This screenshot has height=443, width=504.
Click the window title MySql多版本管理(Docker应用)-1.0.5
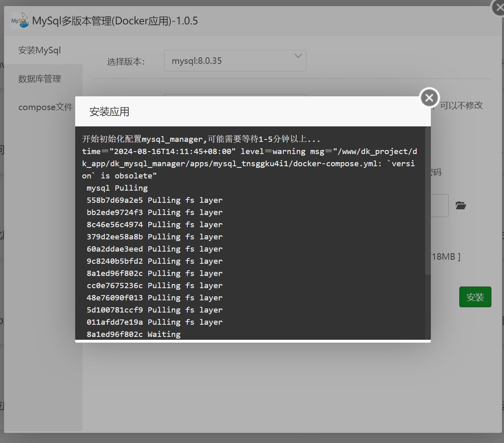pos(115,21)
